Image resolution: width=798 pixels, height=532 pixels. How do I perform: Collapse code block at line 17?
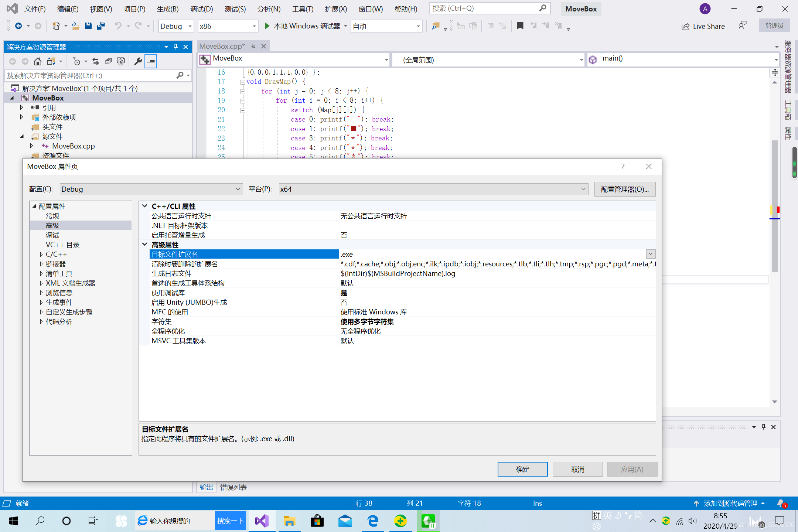tap(243, 82)
